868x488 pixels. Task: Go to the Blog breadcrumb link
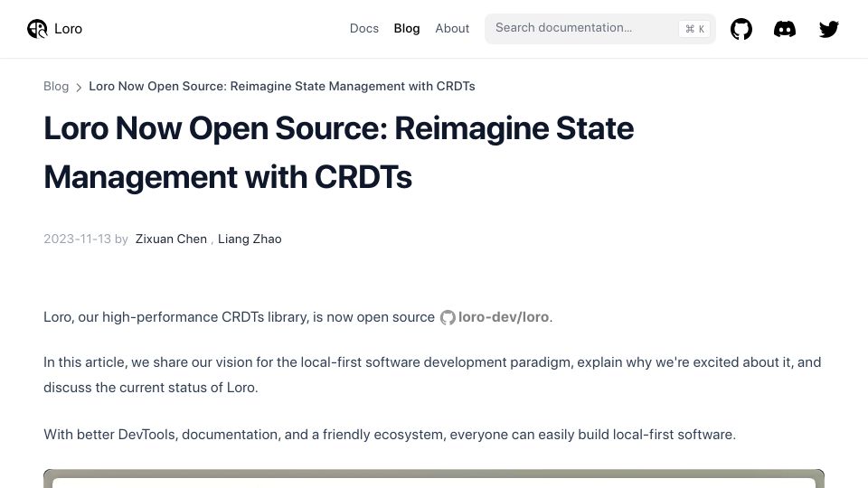56,87
